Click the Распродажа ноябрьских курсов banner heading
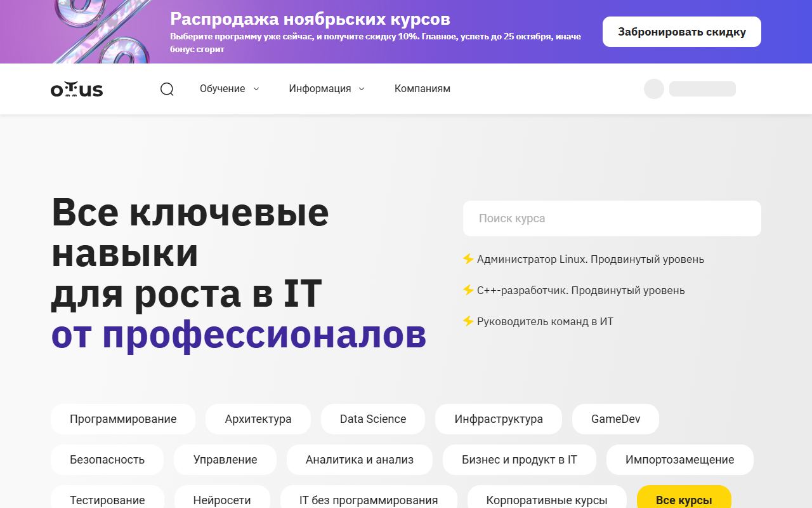812x508 pixels. pos(310,18)
